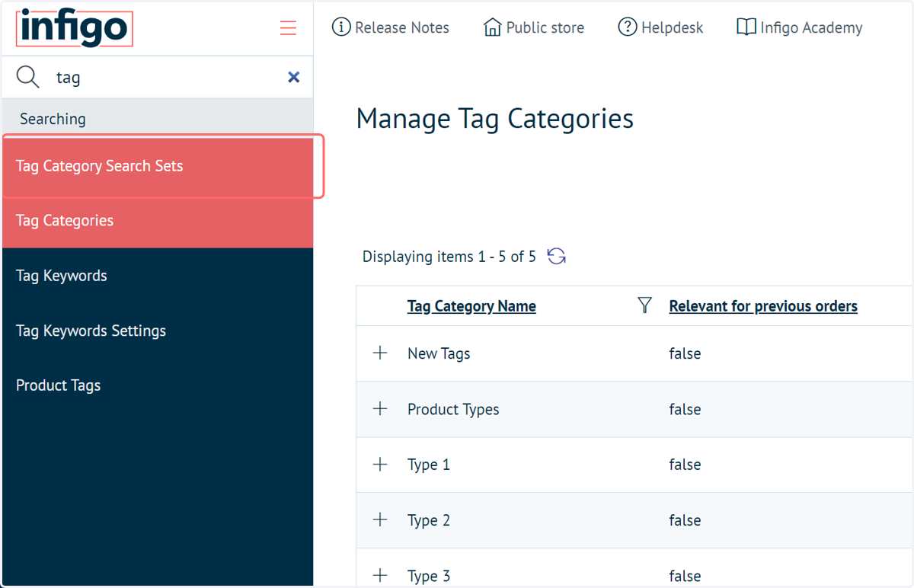Collapse the sidebar with the hamburger icon
Screen dimensions: 914x588
288,29
